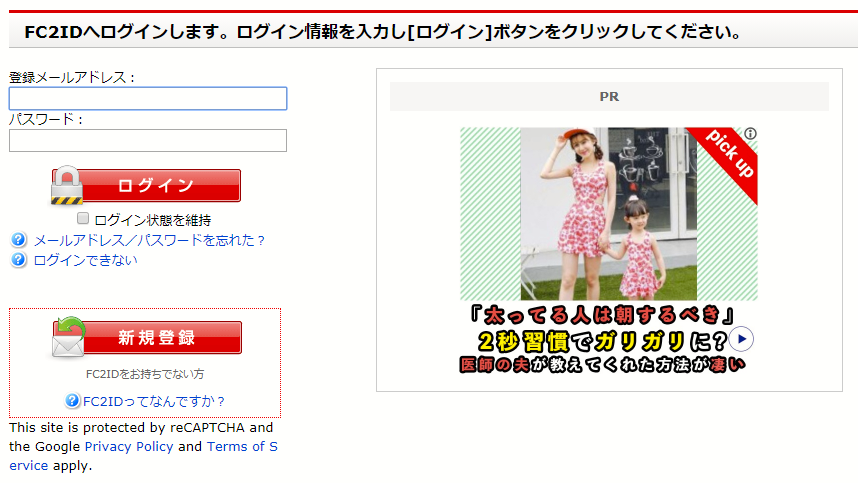The height and width of the screenshot is (483, 858).
Task: Click the ad headline 太ってる人は朝するべき
Action: tap(601, 315)
